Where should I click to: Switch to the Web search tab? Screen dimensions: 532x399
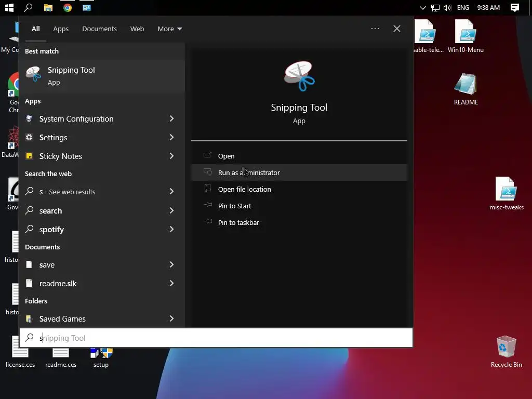coord(137,29)
